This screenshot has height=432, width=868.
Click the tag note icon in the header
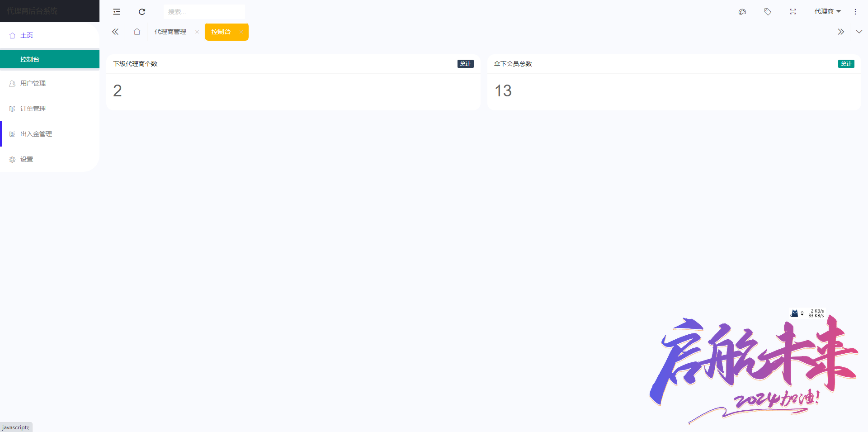pos(768,12)
